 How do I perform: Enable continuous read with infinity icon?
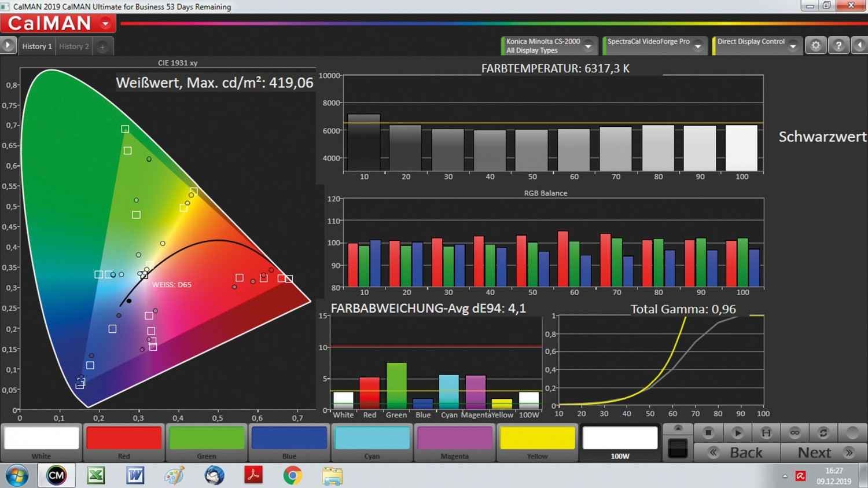click(795, 432)
